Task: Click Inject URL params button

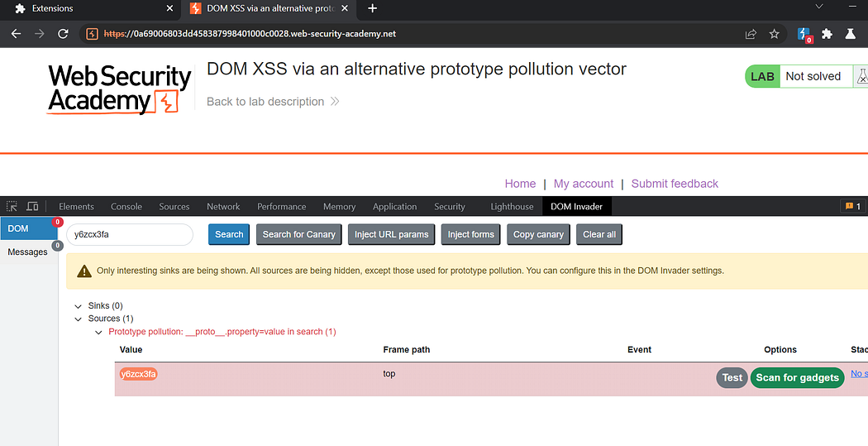Action: point(391,234)
